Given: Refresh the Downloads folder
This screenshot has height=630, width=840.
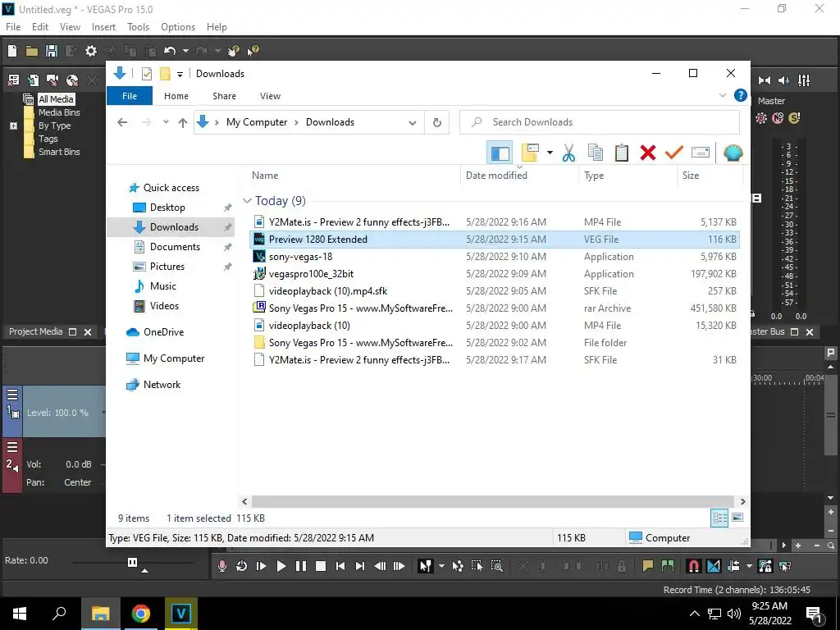Looking at the screenshot, I should click(437, 123).
